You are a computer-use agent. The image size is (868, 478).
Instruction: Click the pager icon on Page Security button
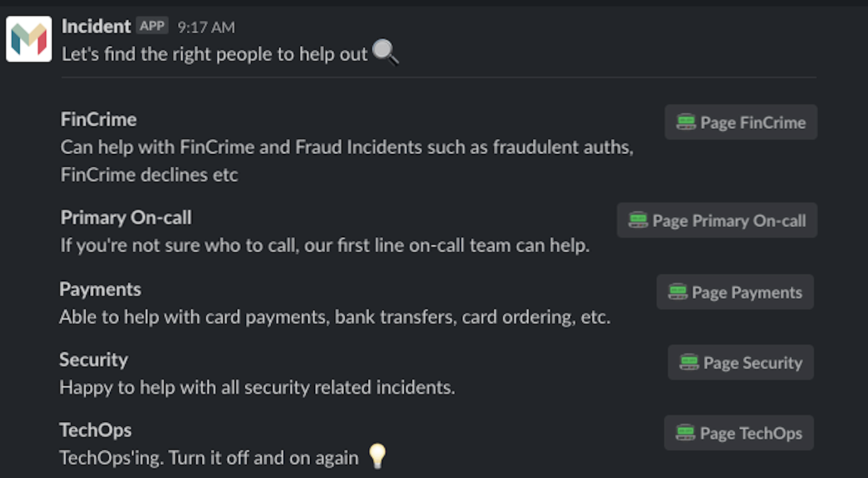point(690,362)
